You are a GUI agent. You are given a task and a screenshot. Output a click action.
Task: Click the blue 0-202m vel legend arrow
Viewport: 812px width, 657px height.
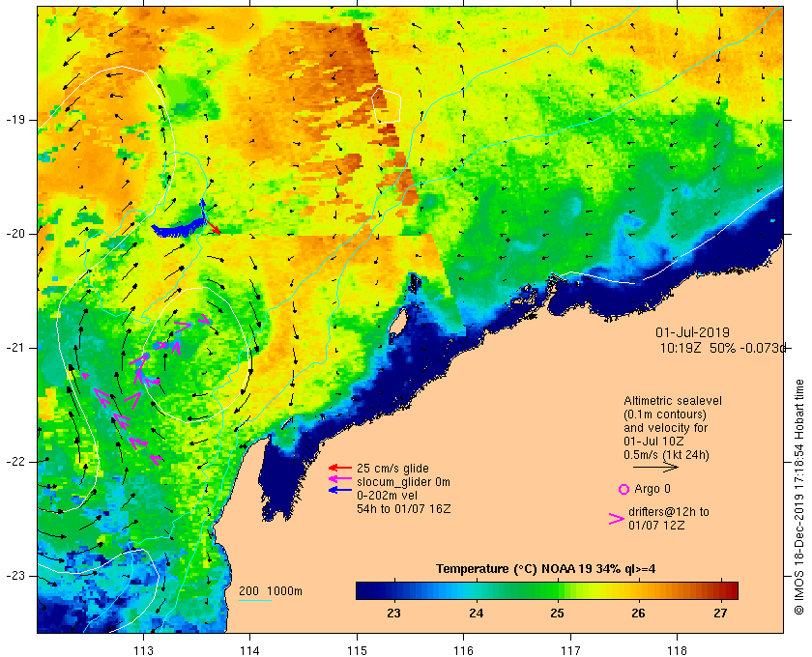(x=340, y=490)
